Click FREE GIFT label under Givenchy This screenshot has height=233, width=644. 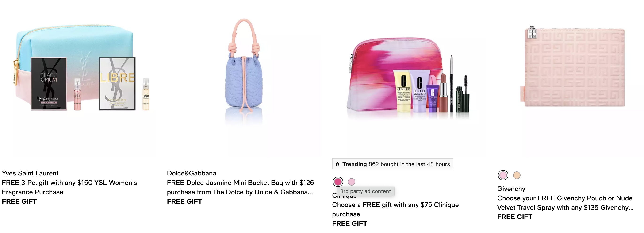[x=514, y=217]
